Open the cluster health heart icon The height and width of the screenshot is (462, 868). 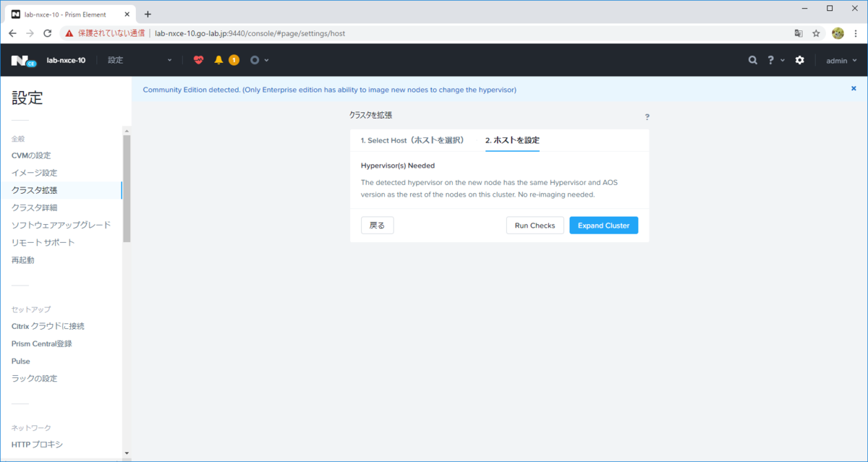coord(199,60)
